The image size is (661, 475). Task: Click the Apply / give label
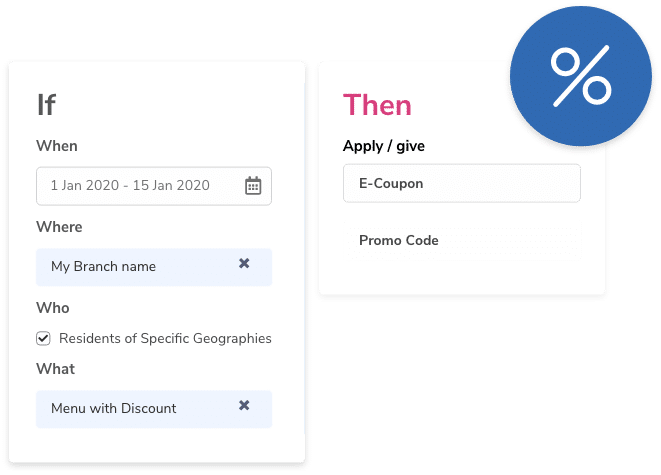384,146
